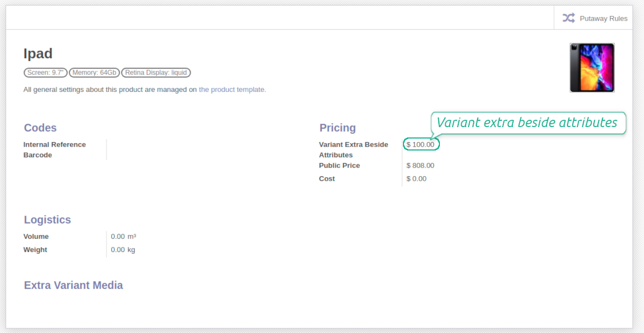Click the $ 0.00 cost value
The width and height of the screenshot is (644, 333).
(417, 179)
